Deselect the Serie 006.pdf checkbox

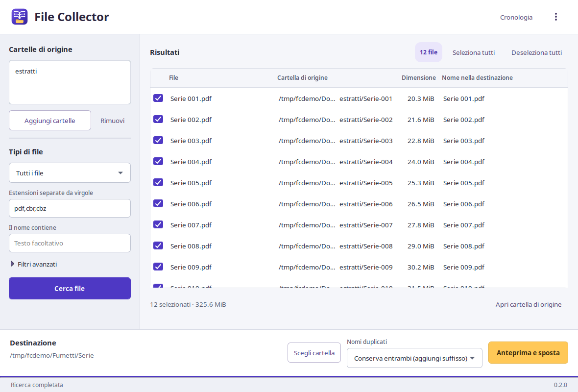tap(158, 203)
